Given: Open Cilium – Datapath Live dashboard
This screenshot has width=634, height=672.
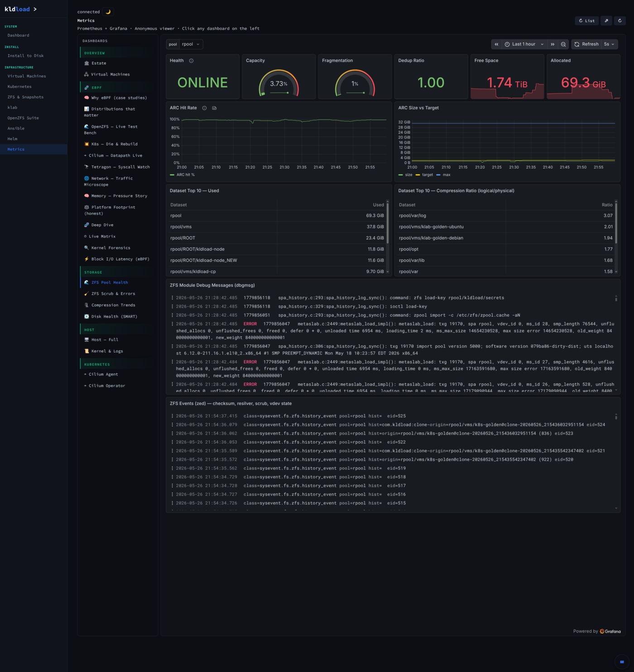Looking at the screenshot, I should (117, 155).
